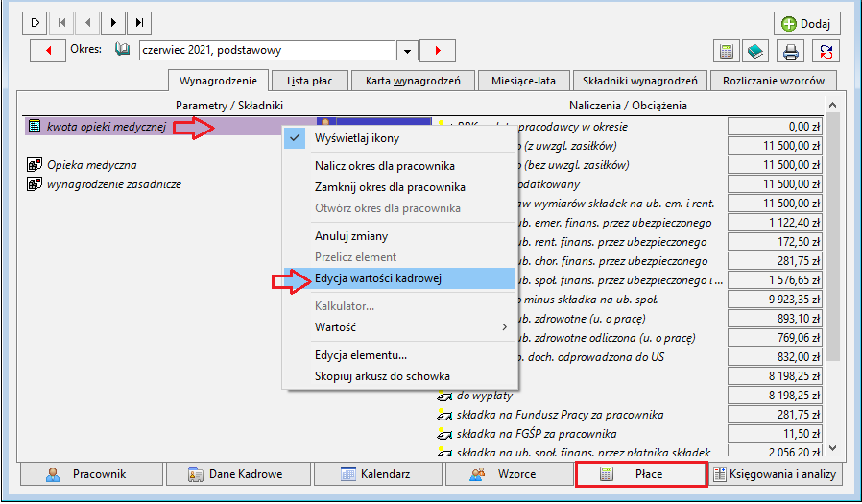
Task: Switch to the Lista płac tab
Action: coord(309,81)
